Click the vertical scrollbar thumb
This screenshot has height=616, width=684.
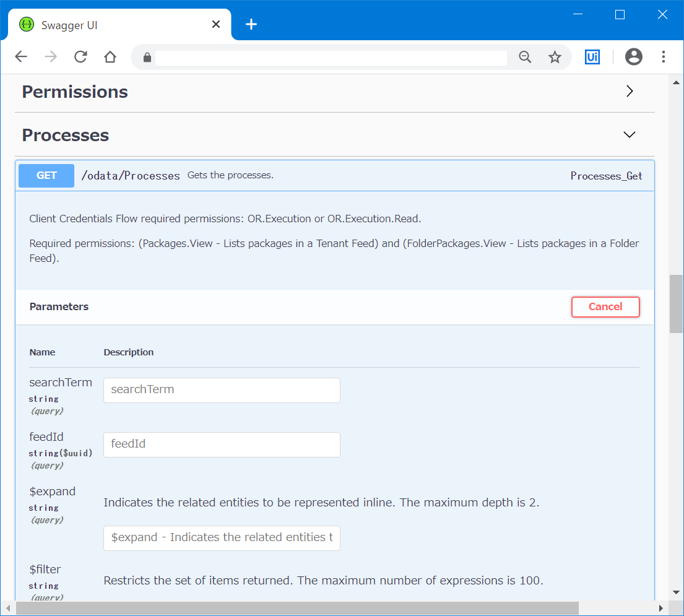(676, 303)
